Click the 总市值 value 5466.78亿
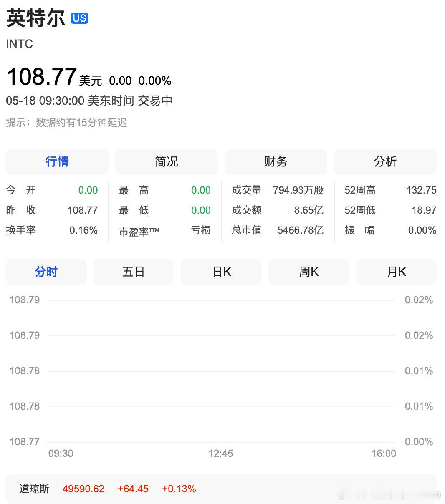The width and height of the screenshot is (445, 504). pos(301,230)
